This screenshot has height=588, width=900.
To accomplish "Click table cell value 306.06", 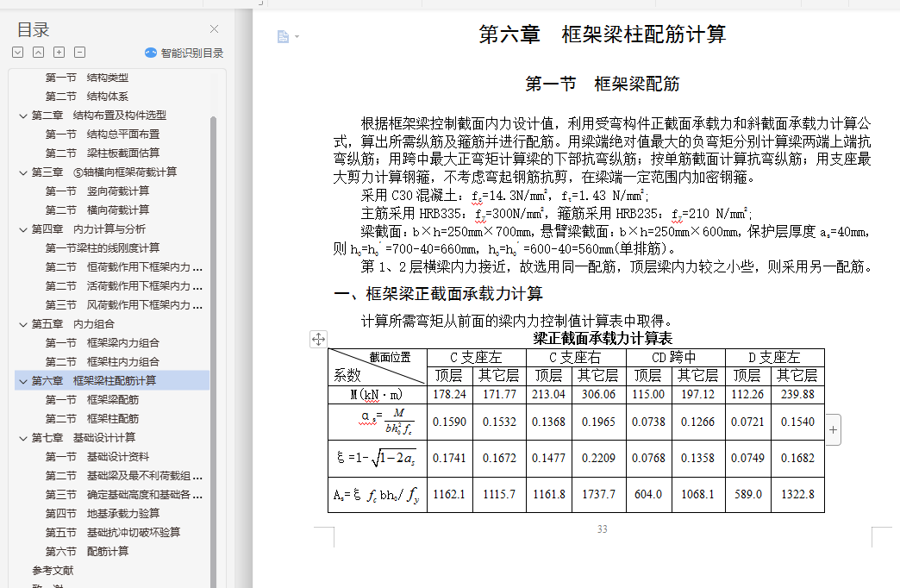I will (598, 395).
